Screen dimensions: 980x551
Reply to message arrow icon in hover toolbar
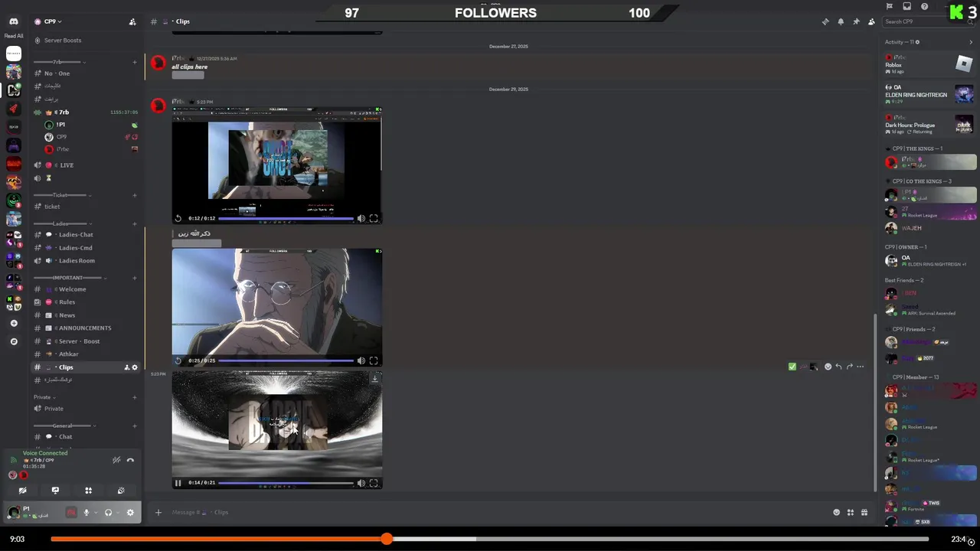click(x=838, y=367)
